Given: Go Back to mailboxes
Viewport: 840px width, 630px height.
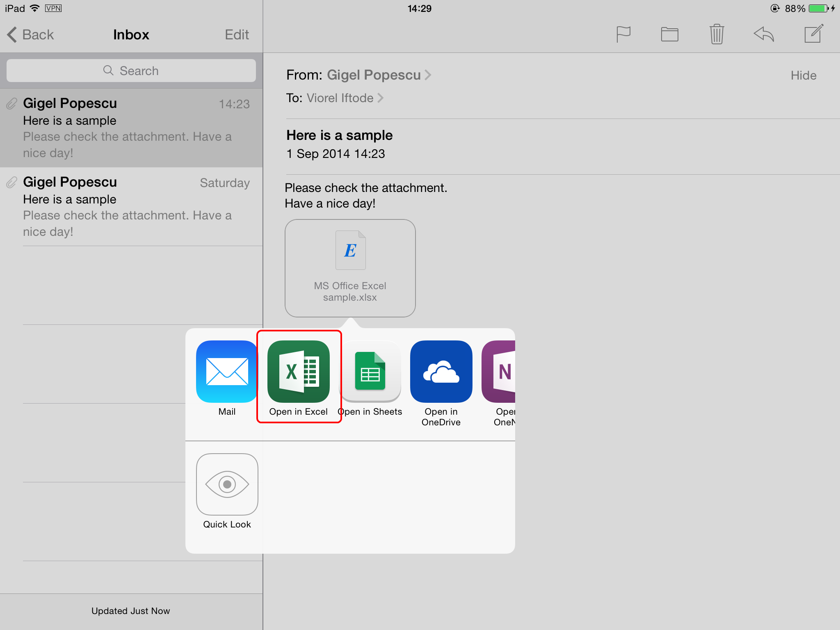Looking at the screenshot, I should (x=30, y=35).
